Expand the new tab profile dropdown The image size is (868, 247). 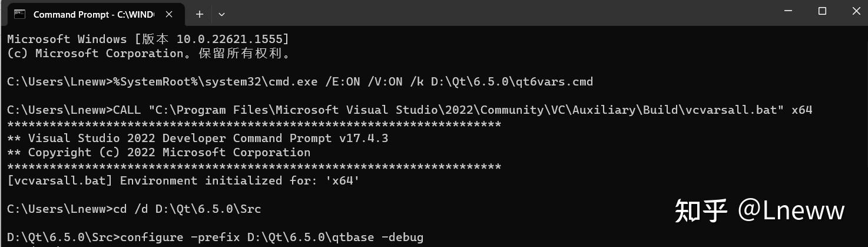221,14
